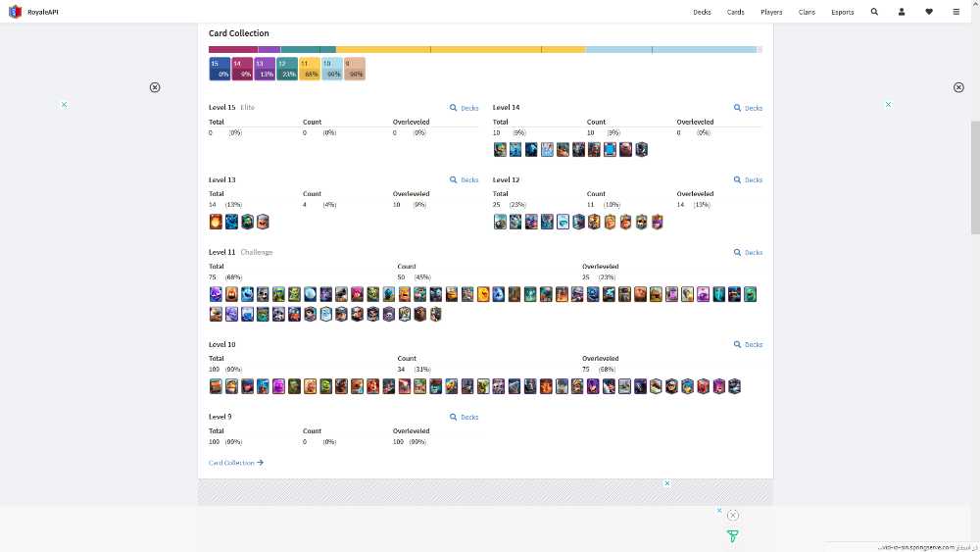Select the level 15 blue swatch
980x552 pixels.
(220, 69)
